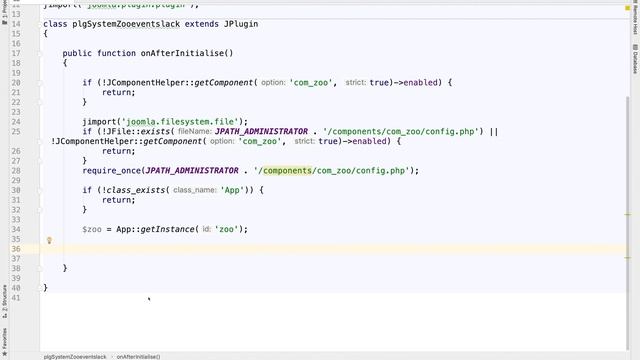Click the intention lightbulb icon in gutter

49,240
